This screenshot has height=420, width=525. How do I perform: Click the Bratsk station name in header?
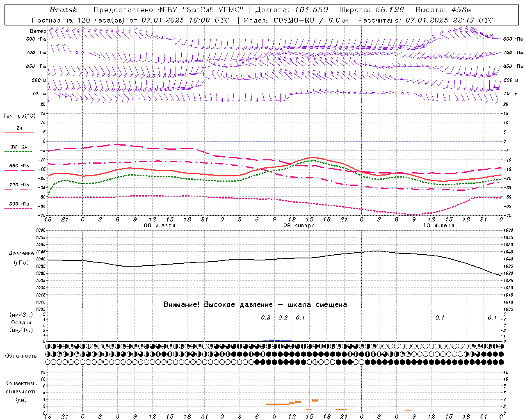[x=63, y=10]
